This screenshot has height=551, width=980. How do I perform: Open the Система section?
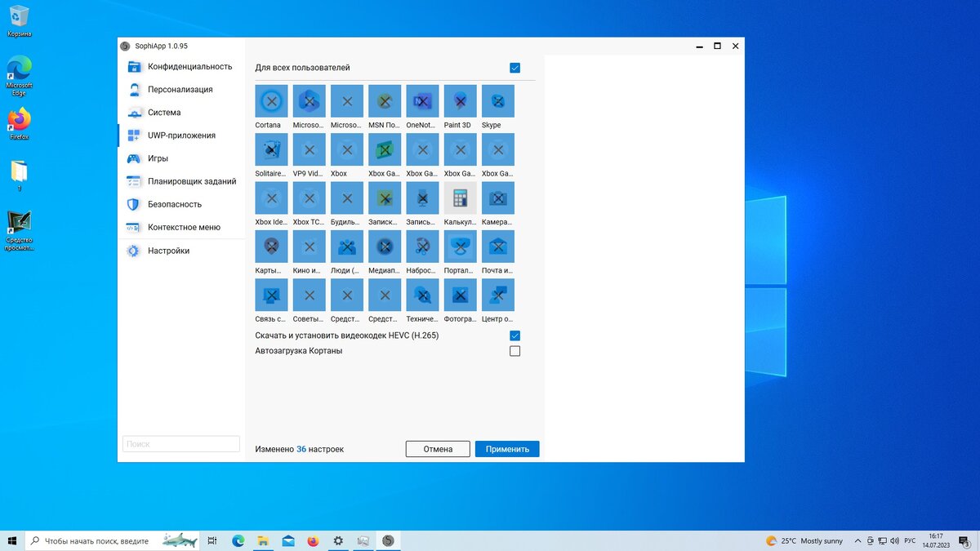(181, 113)
